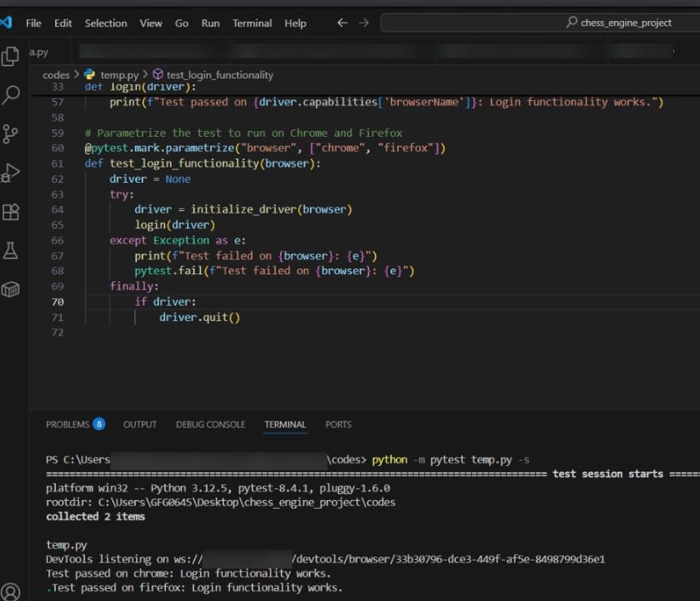The height and width of the screenshot is (601, 700).
Task: Open the Accounts icon at bottom left
Action: [x=11, y=591]
